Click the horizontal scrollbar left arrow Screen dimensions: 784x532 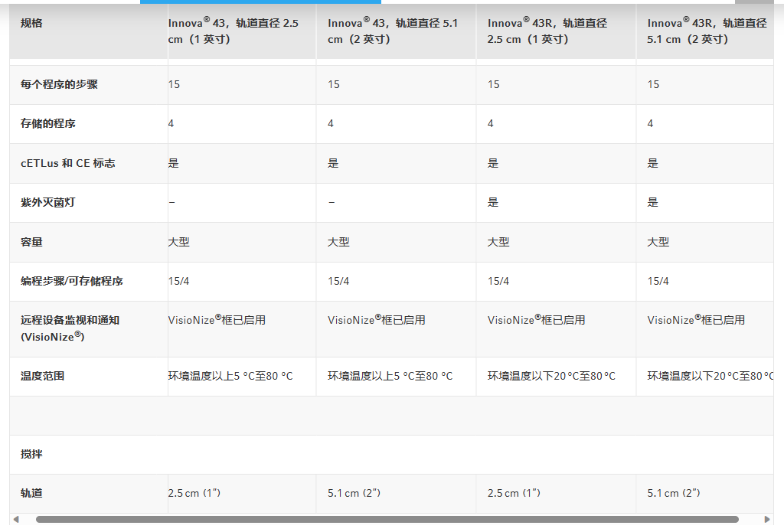(x=16, y=520)
